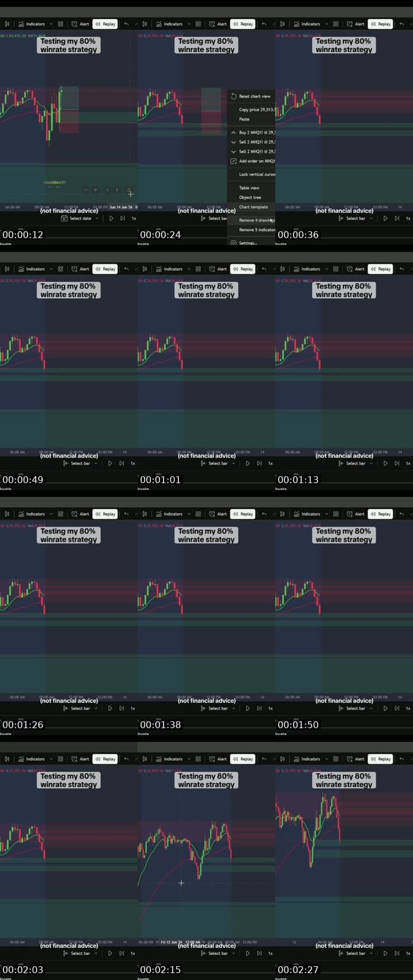The height and width of the screenshot is (980, 413).
Task: Toggle Replay mode in 00:01:26 frame
Action: coord(105,514)
